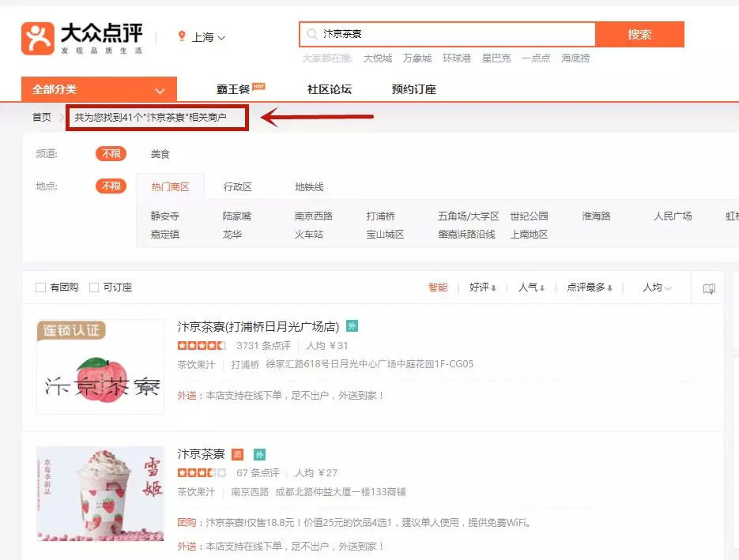Switch to the 行政区 tab

click(237, 187)
